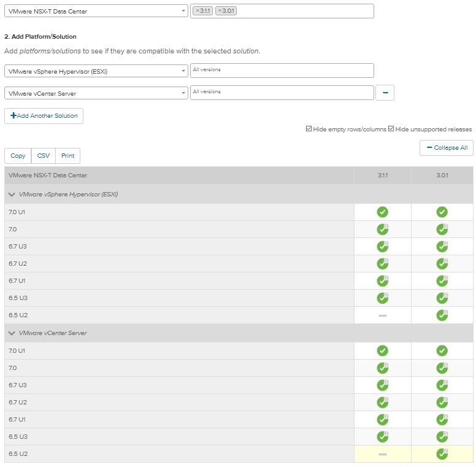Export the table with CSV button

click(44, 156)
